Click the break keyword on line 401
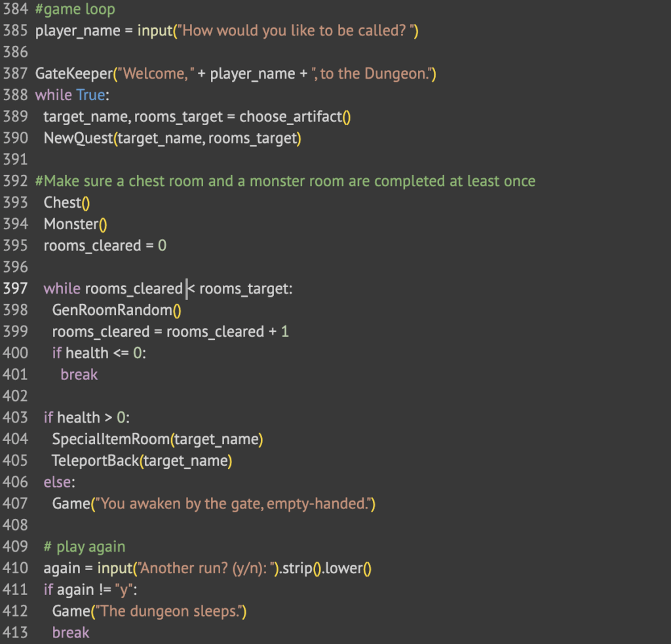This screenshot has width=671, height=644. point(79,375)
